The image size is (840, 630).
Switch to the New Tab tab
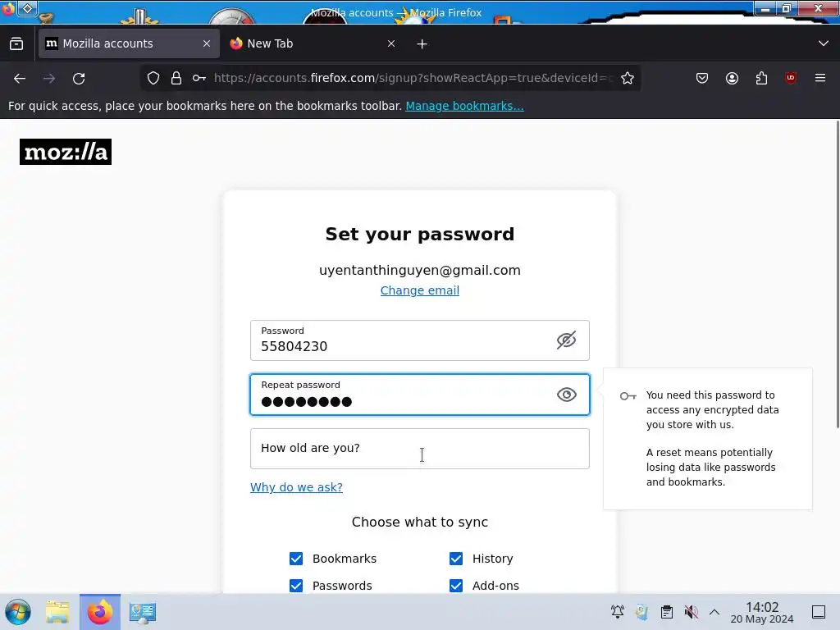pos(313,43)
